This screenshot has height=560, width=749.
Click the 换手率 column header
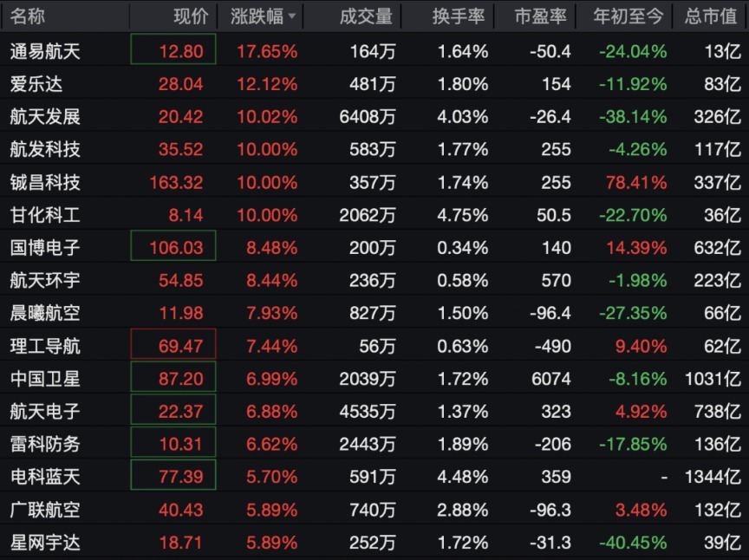[459, 16]
